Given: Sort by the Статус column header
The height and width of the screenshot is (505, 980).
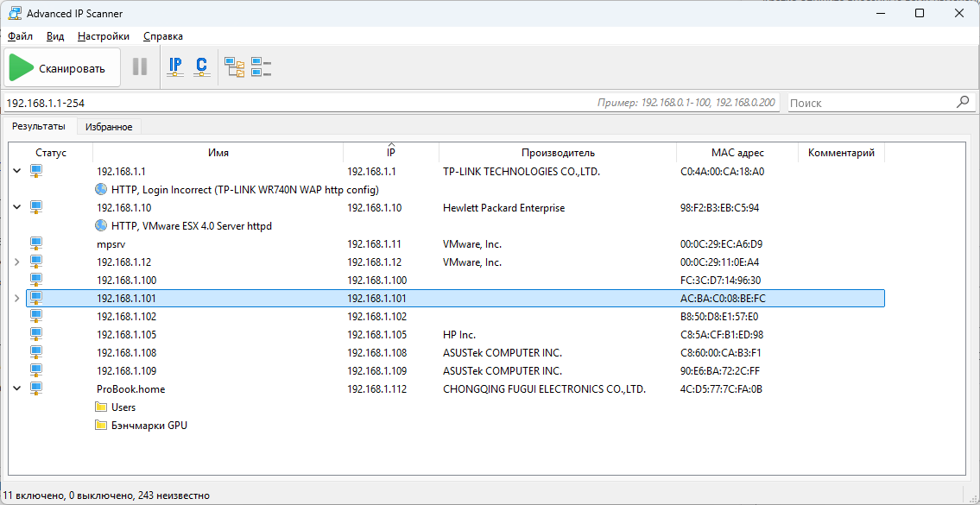Looking at the screenshot, I should coord(51,153).
